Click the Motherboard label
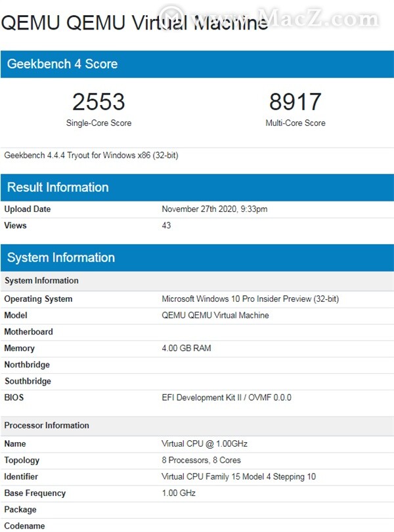394x532 pixels. 28,331
